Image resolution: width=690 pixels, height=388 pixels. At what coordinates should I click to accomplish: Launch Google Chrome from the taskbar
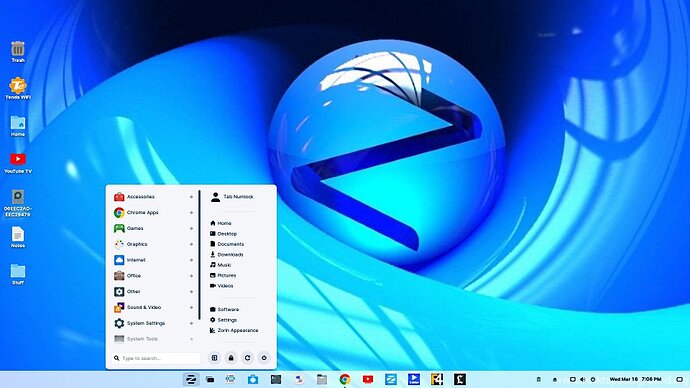click(345, 379)
